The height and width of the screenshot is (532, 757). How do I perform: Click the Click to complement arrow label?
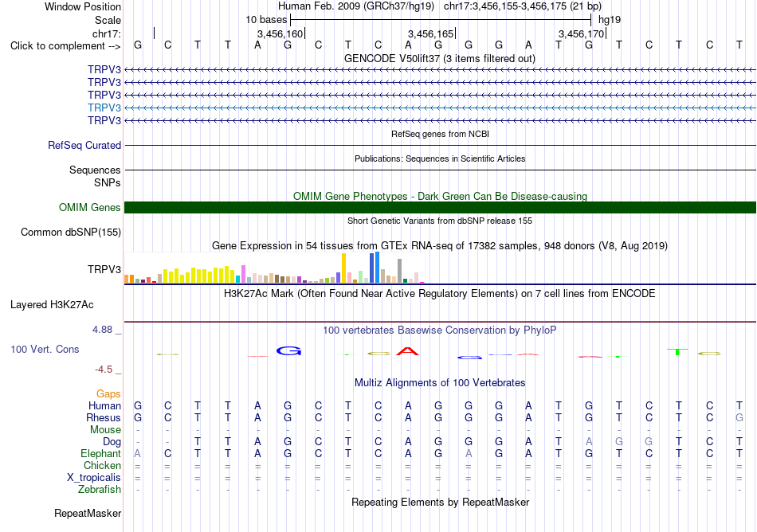coord(65,46)
